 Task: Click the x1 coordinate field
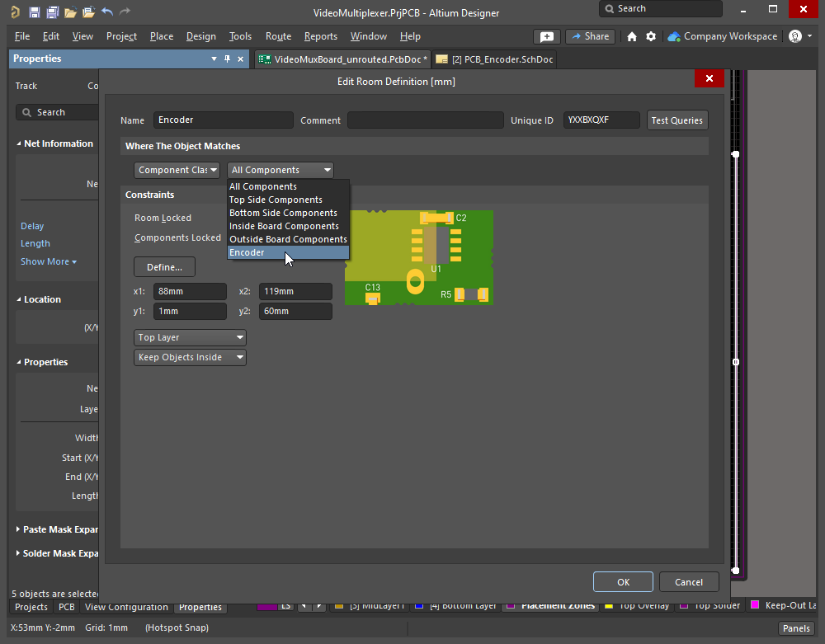[190, 291]
